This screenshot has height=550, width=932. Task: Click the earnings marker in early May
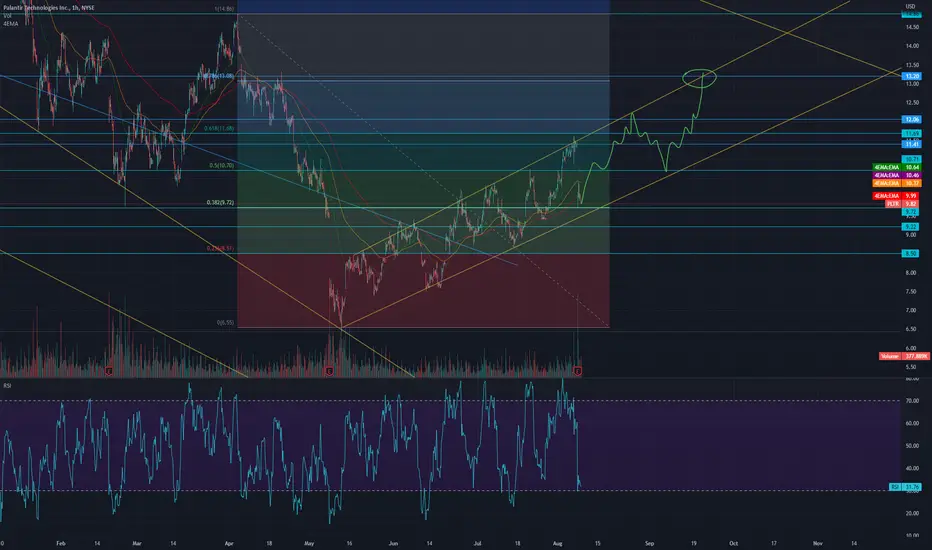[x=329, y=371]
